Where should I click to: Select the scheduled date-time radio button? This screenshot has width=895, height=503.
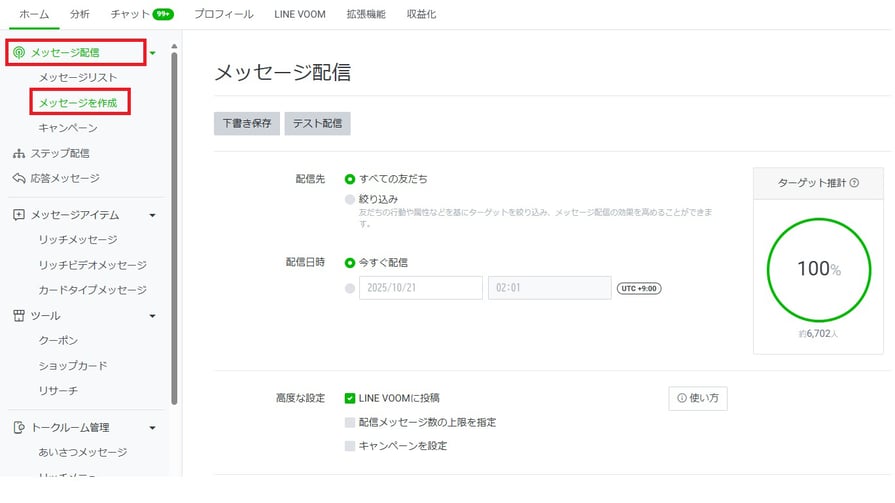(x=350, y=288)
